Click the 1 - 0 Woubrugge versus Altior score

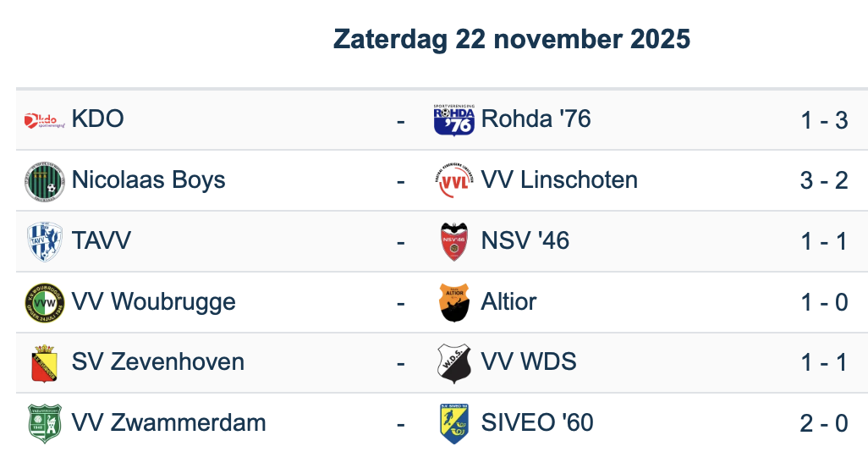[824, 302]
